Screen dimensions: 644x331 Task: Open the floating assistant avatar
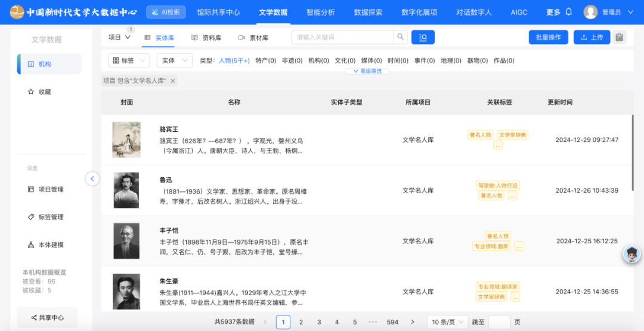click(631, 254)
